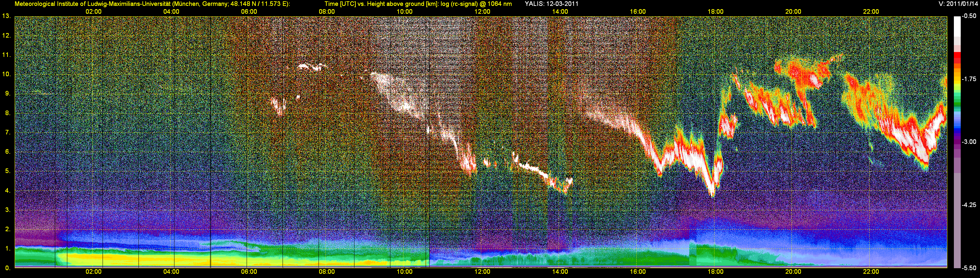Click the 8. height axis label
Image resolution: width=980 pixels, height=278 pixels.
(8, 113)
